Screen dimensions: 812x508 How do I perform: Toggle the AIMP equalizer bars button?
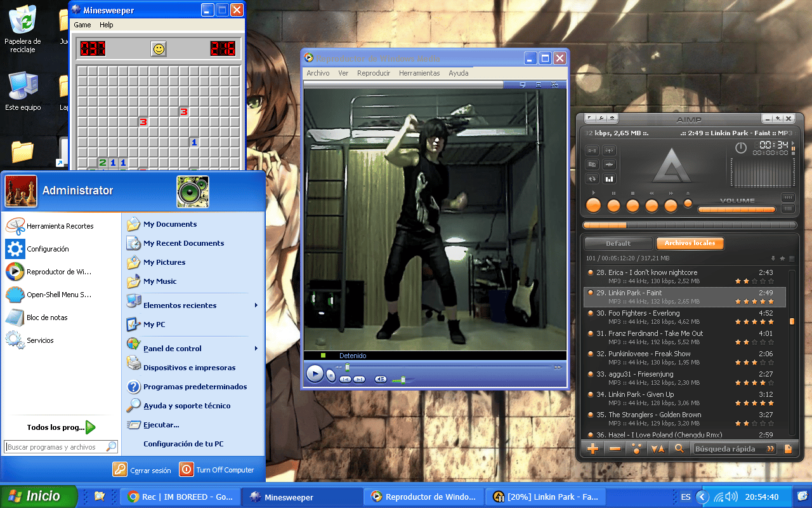608,178
